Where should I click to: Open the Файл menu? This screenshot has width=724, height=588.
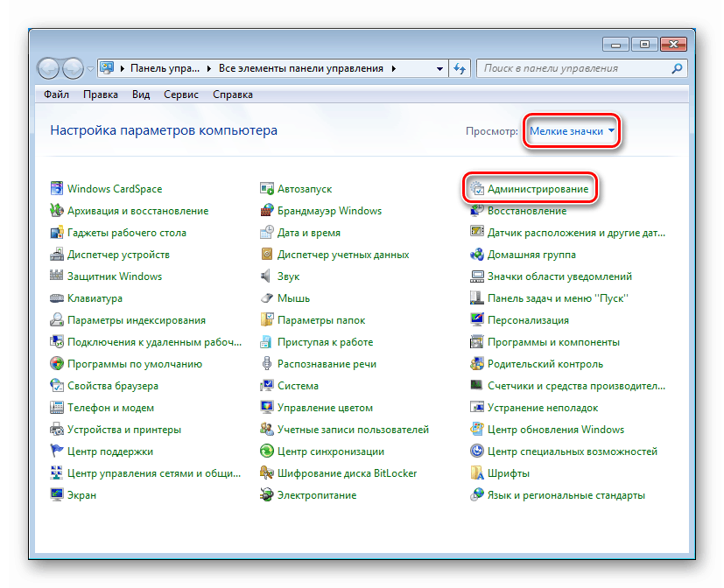(x=56, y=94)
